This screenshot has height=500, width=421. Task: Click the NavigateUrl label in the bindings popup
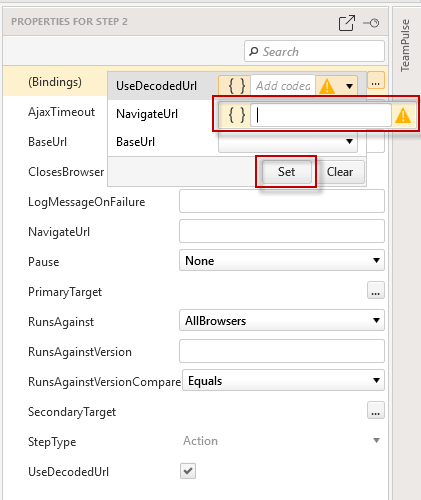point(147,114)
